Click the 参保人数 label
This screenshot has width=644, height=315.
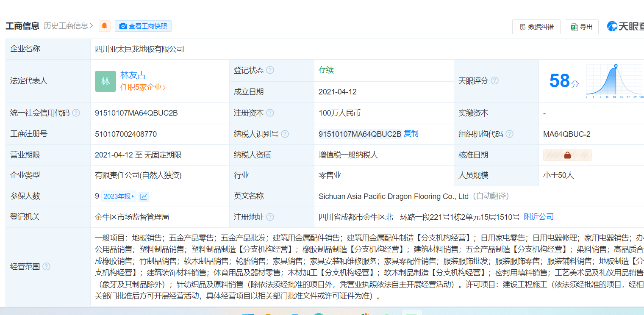click(25, 196)
